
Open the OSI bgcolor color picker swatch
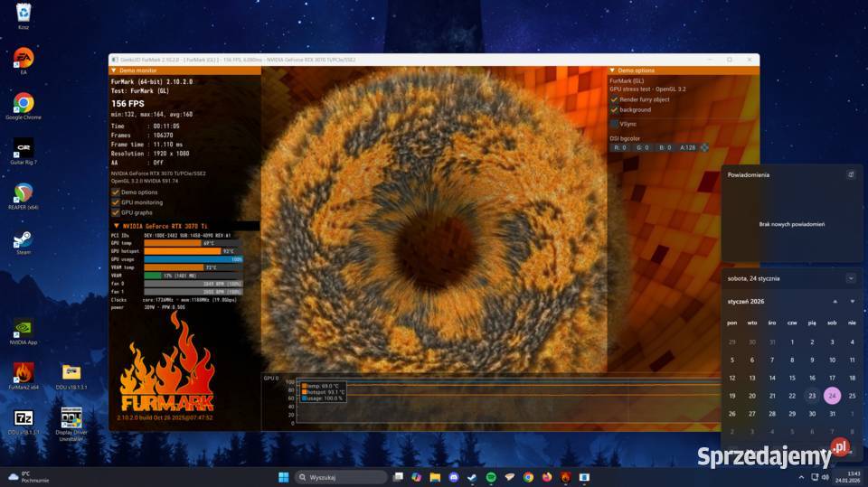(704, 147)
